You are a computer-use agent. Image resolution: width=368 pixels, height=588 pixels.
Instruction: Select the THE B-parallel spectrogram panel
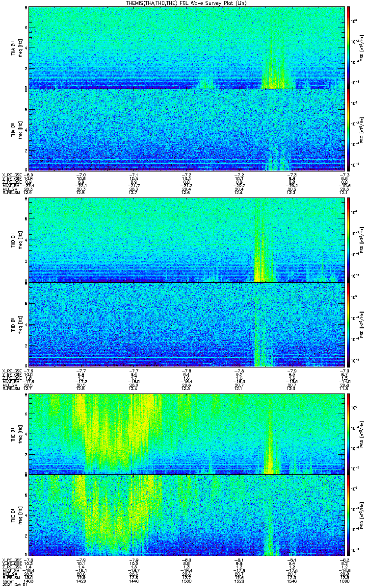pos(187,515)
